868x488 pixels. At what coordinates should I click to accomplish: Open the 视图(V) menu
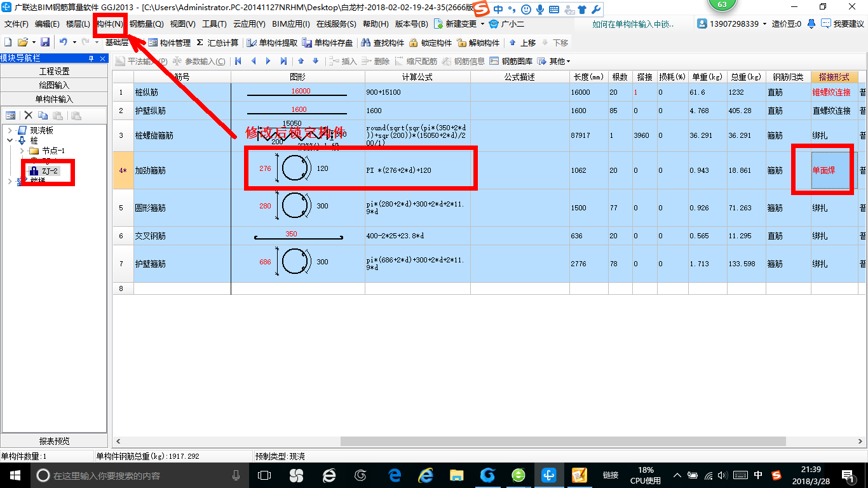point(182,24)
